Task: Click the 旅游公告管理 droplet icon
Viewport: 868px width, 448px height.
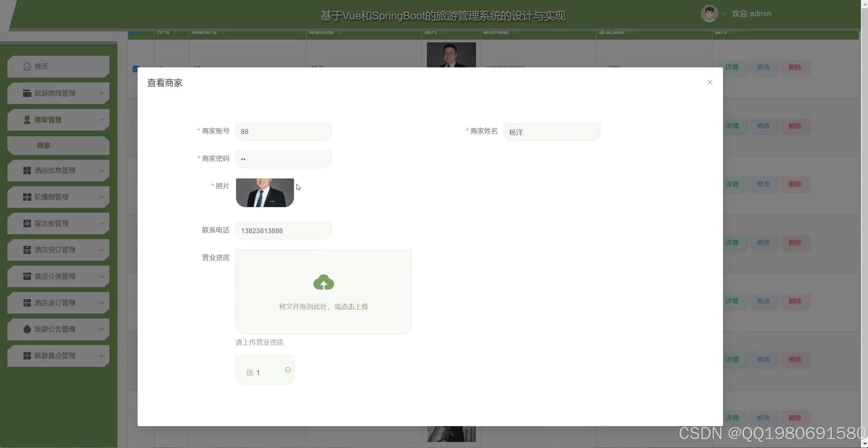Action: 27,329
